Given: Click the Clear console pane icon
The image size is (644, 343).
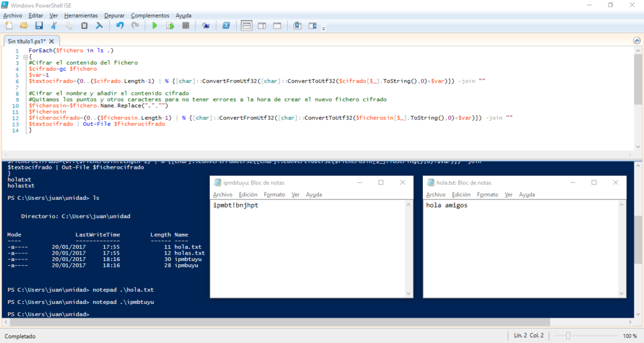Looking at the screenshot, I should tap(99, 25).
